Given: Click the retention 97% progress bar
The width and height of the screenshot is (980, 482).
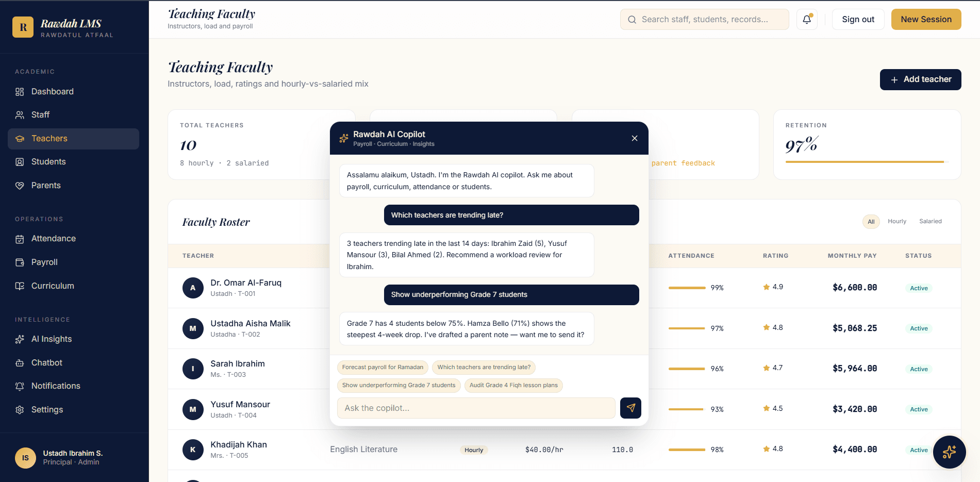Looking at the screenshot, I should click(867, 162).
